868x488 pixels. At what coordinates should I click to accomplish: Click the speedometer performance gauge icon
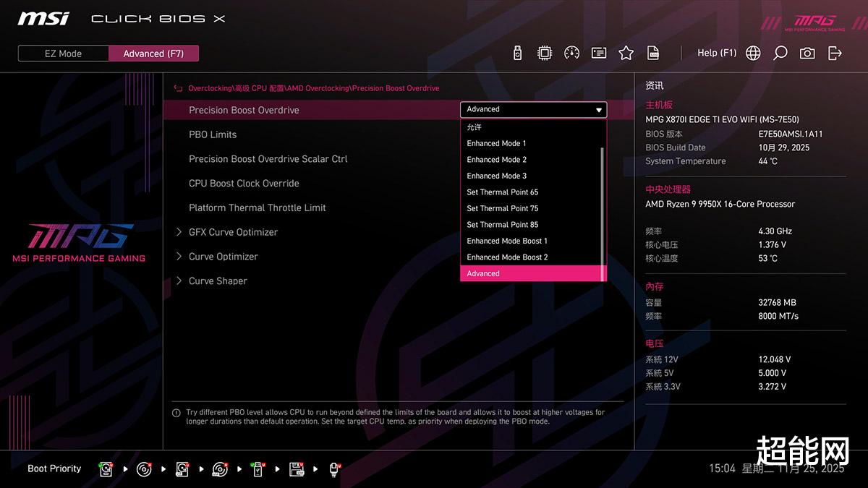tap(571, 53)
